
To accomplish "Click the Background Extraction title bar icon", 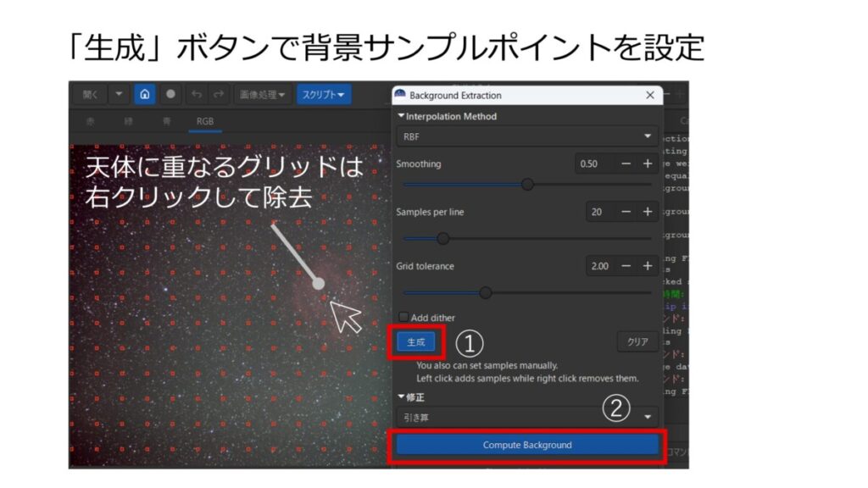I will point(400,95).
